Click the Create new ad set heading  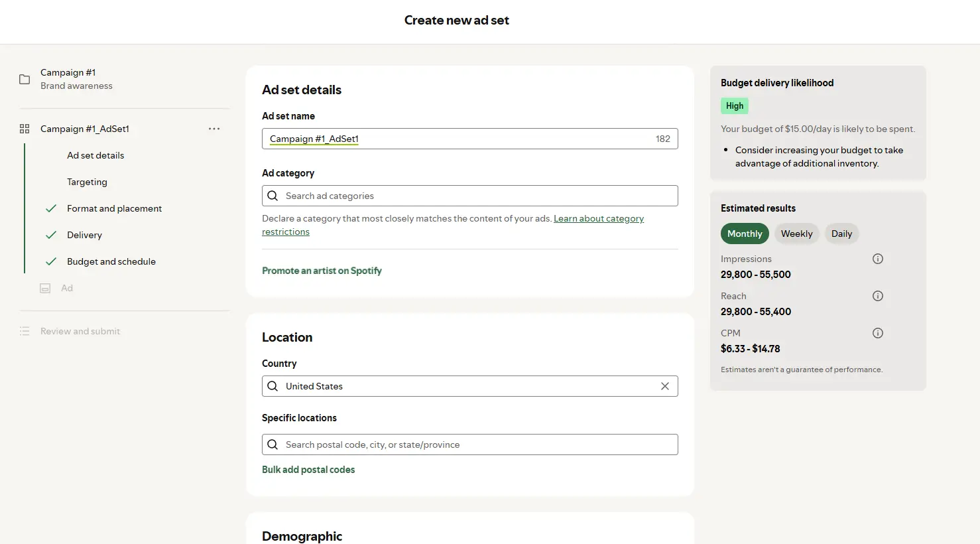457,21
